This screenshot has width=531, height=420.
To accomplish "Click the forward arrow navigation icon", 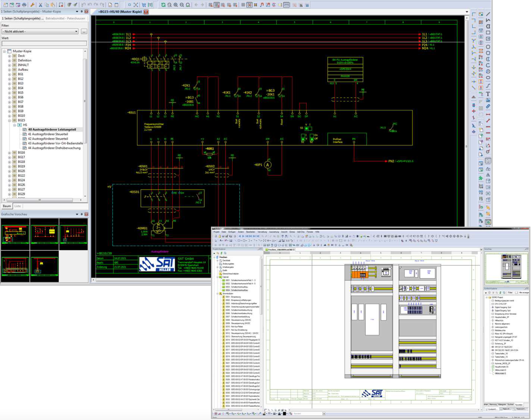I will pyautogui.click(x=202, y=5).
